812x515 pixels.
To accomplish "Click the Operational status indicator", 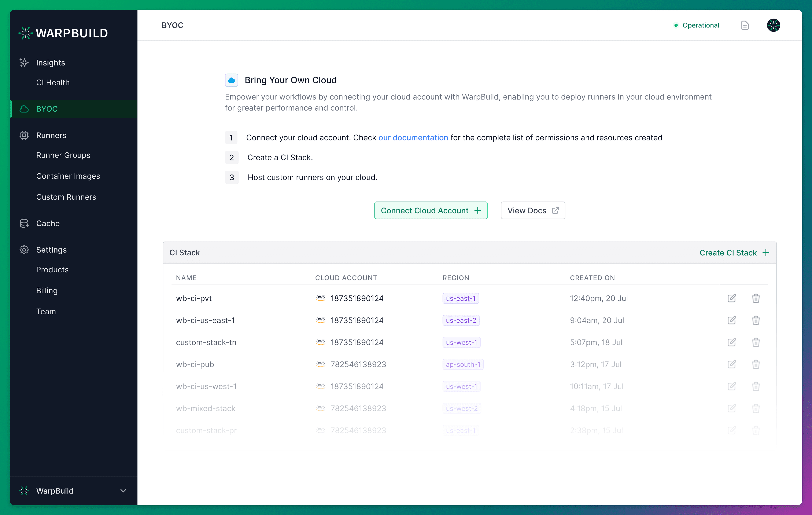I will coord(696,25).
